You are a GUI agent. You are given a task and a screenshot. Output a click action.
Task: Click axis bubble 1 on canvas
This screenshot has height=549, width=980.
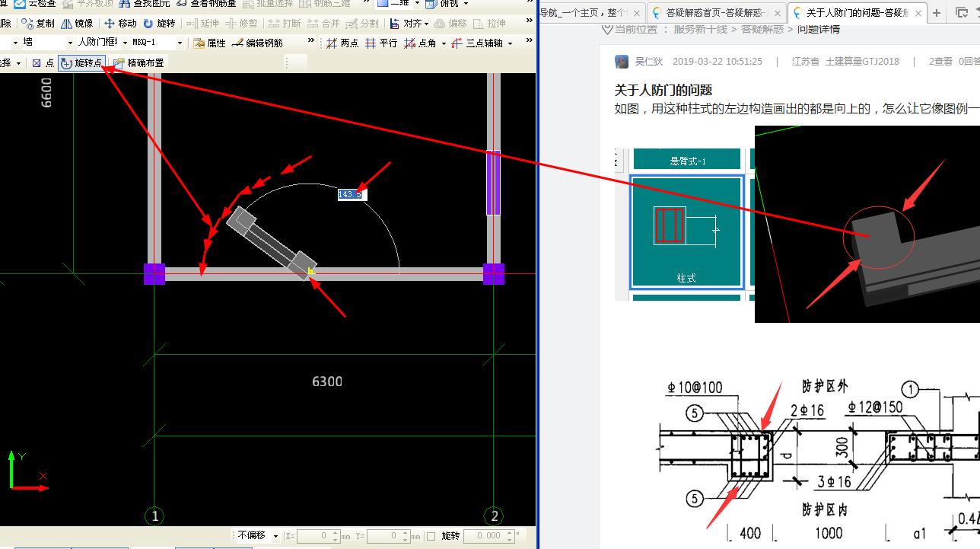point(155,516)
